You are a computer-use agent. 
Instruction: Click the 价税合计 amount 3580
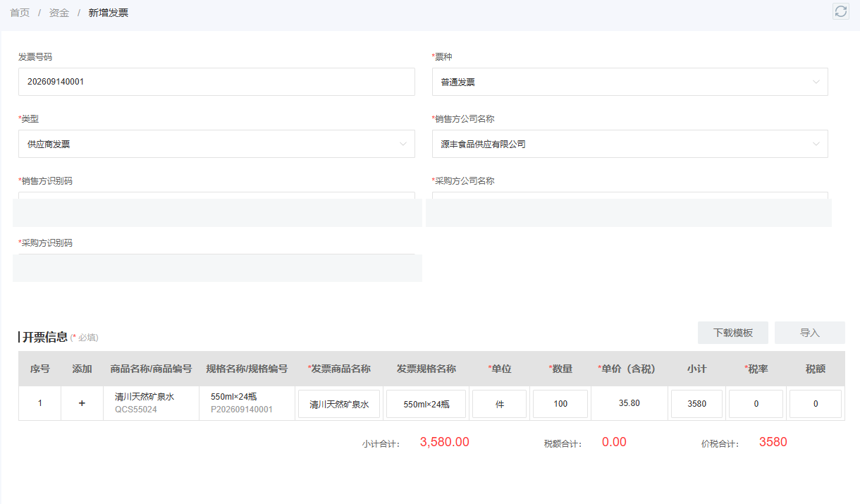click(773, 442)
